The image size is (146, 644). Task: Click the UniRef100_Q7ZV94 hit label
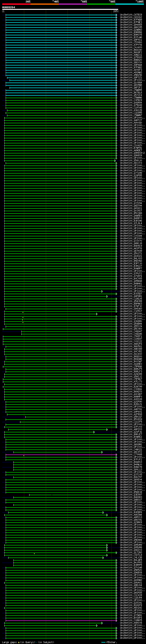click(131, 203)
